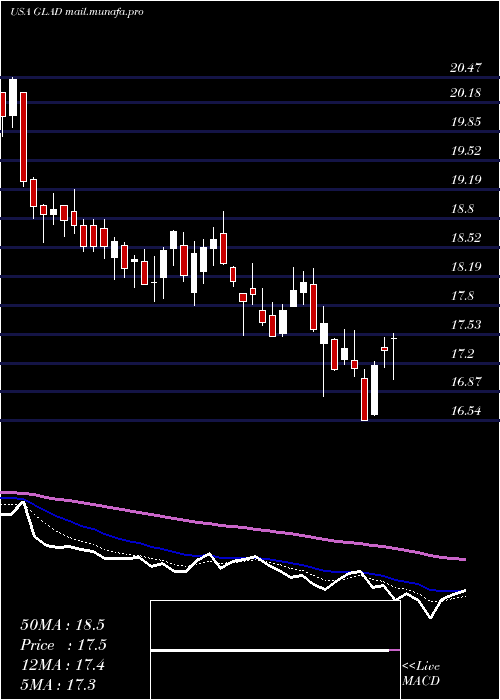Click the '50MA : 18.5' readout
This screenshot has height=700, width=500.
tap(62, 625)
